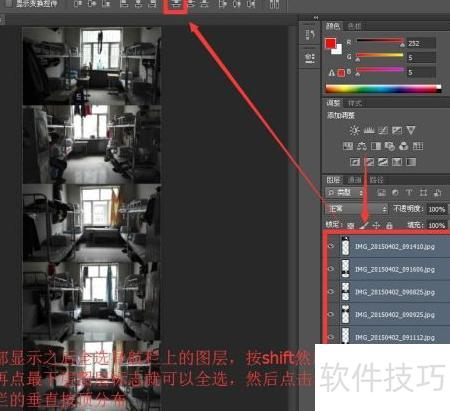
Task: Open the blend mode dropdown (正常)
Action: [x=356, y=209]
